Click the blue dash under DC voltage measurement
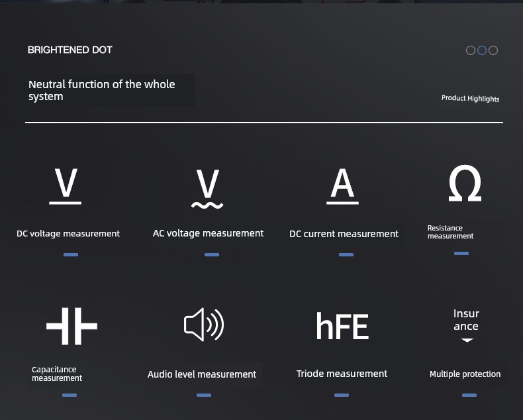This screenshot has height=420, width=523. point(71,255)
